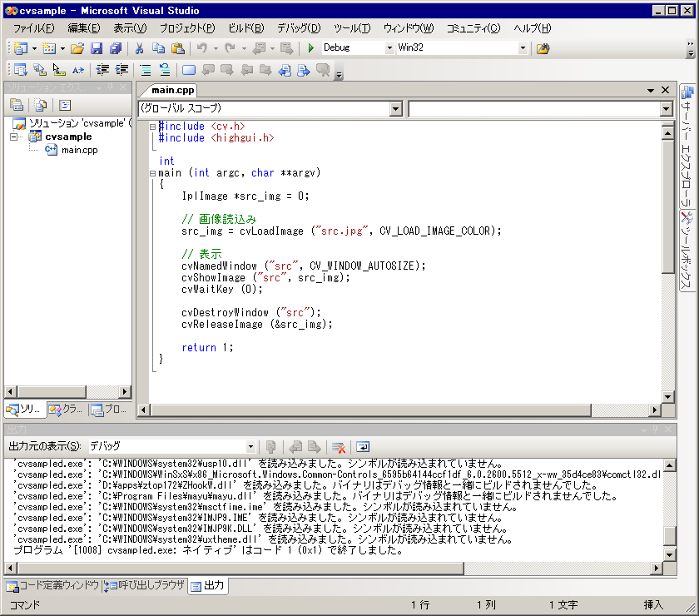
Task: Open the ヘルプ(H) menu
Action: (x=533, y=28)
